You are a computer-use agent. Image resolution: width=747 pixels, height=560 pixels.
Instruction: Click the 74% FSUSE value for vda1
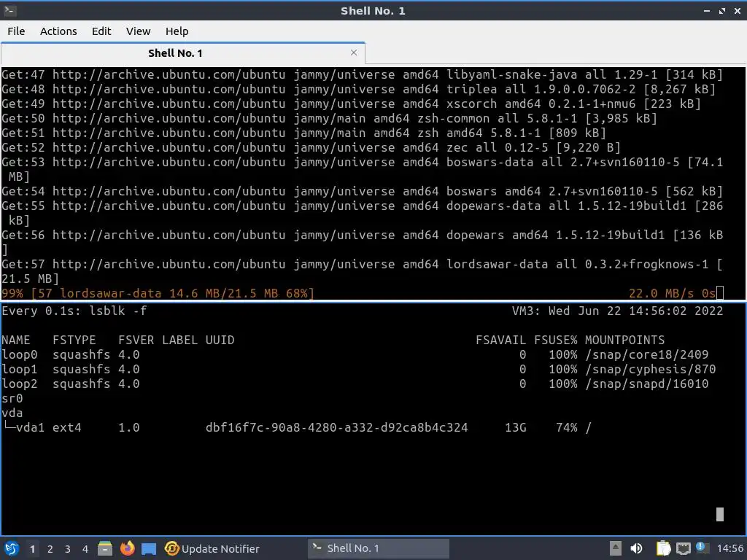(566, 427)
